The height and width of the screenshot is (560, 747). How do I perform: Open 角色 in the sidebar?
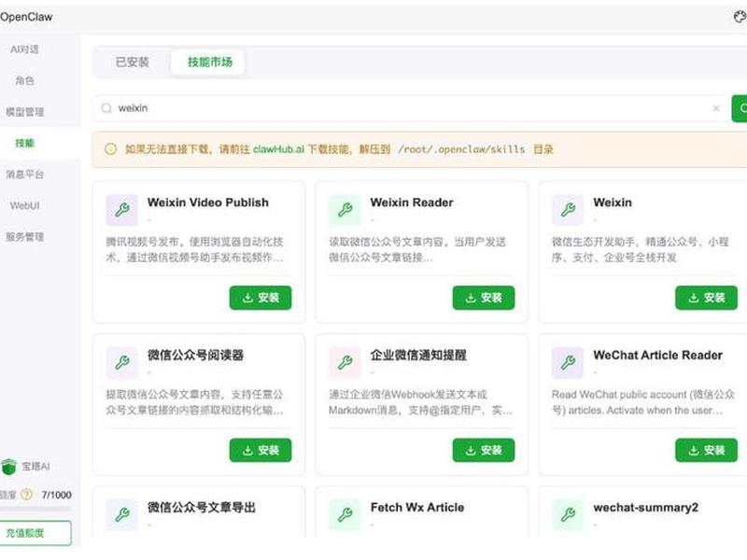point(25,80)
